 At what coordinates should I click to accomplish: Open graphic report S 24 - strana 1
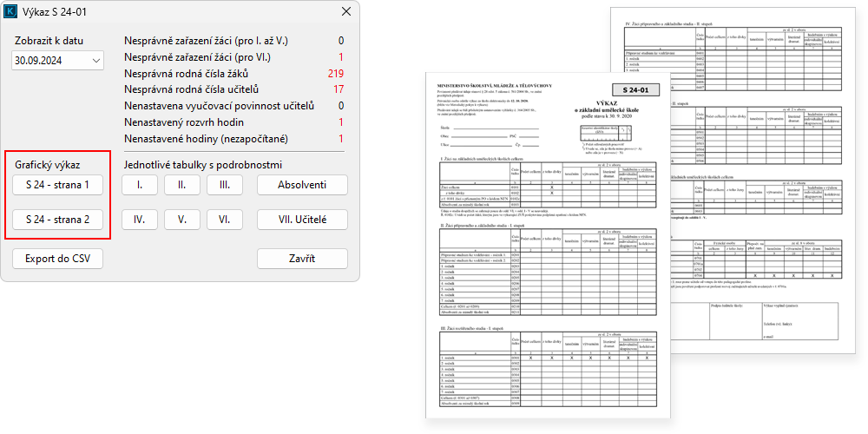pyautogui.click(x=58, y=185)
